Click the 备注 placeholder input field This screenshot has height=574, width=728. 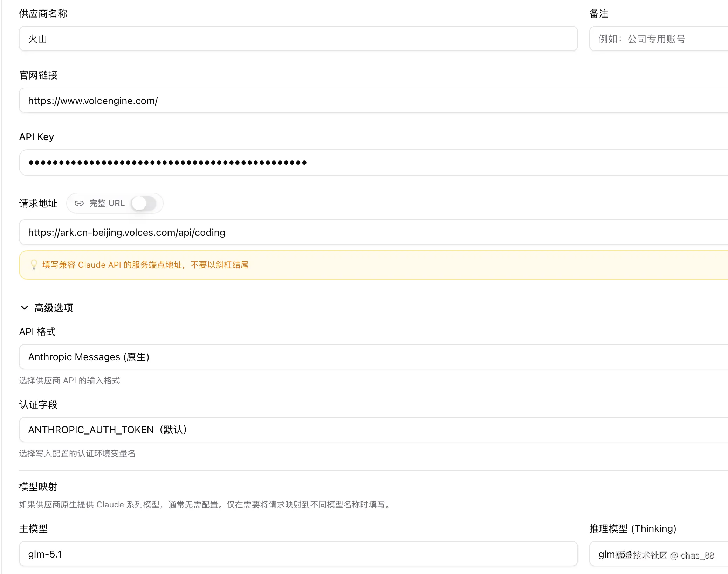pos(659,39)
